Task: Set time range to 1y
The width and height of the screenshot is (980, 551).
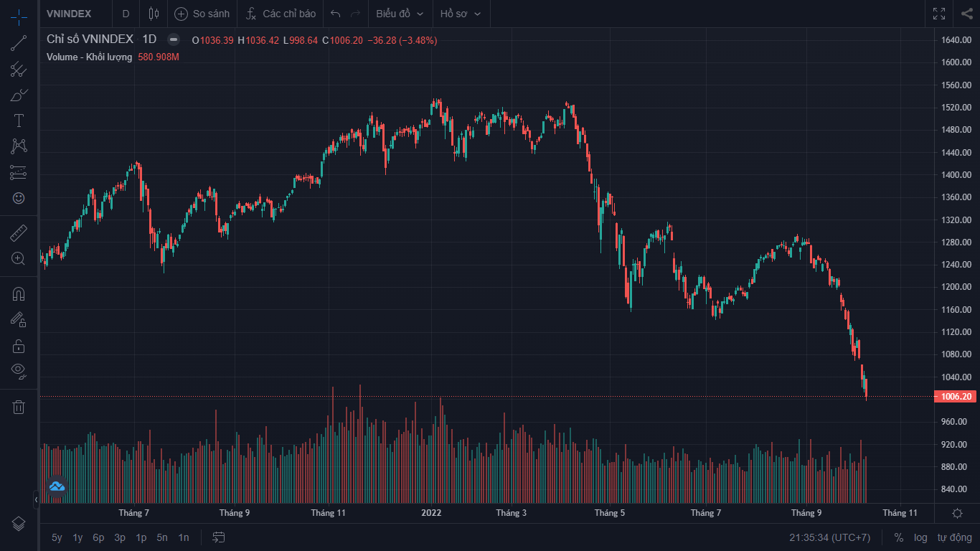Action: (x=77, y=537)
